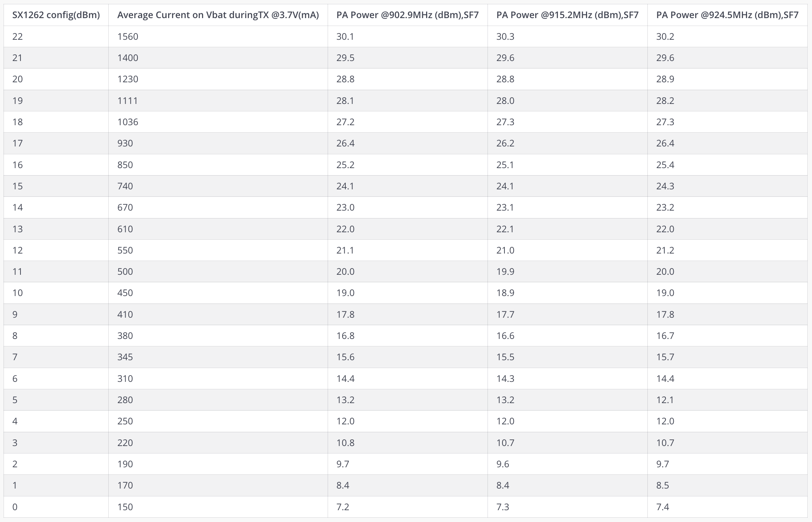Image resolution: width=812 pixels, height=522 pixels.
Task: Click the "PA Power @902.9MHz" header
Action: [407, 15]
